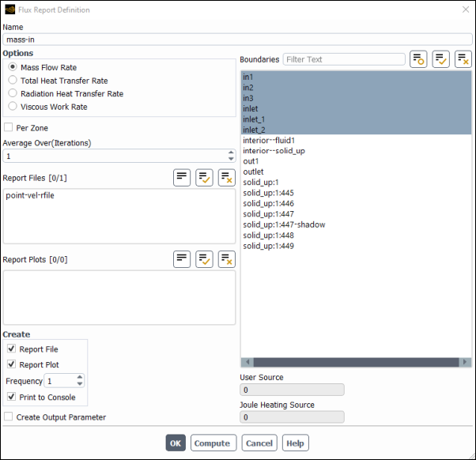Deselect all boundaries with the X-list icon
The image size is (476, 460).
(x=463, y=59)
